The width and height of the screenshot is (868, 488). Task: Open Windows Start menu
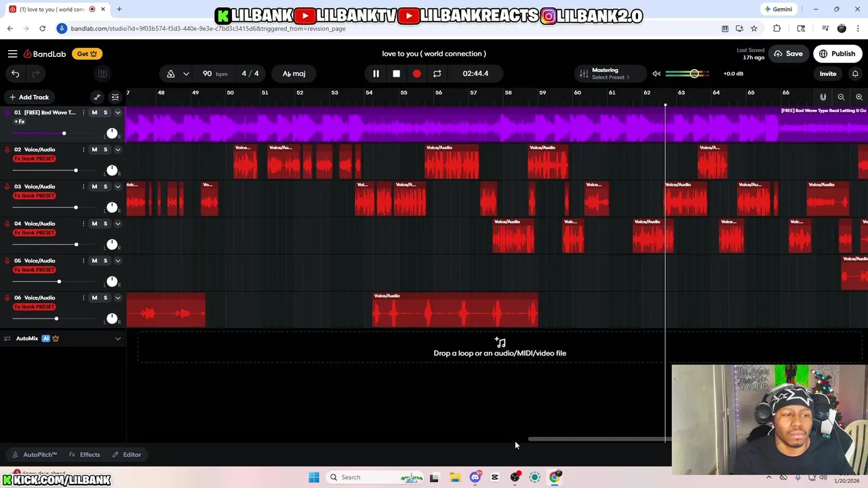[x=314, y=477]
